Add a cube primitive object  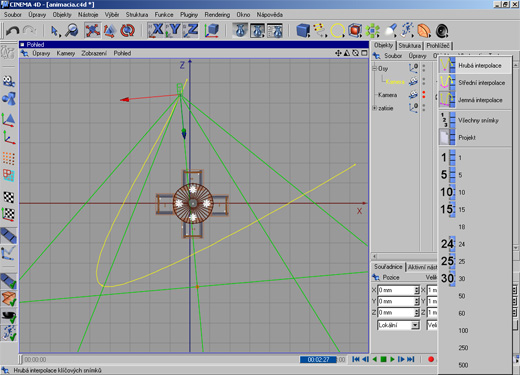coord(303,31)
